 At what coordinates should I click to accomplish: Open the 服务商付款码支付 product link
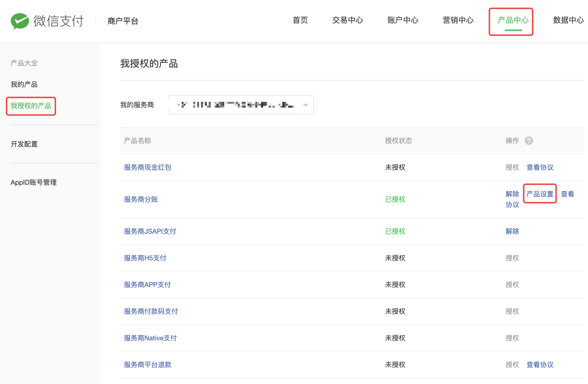[x=151, y=312]
